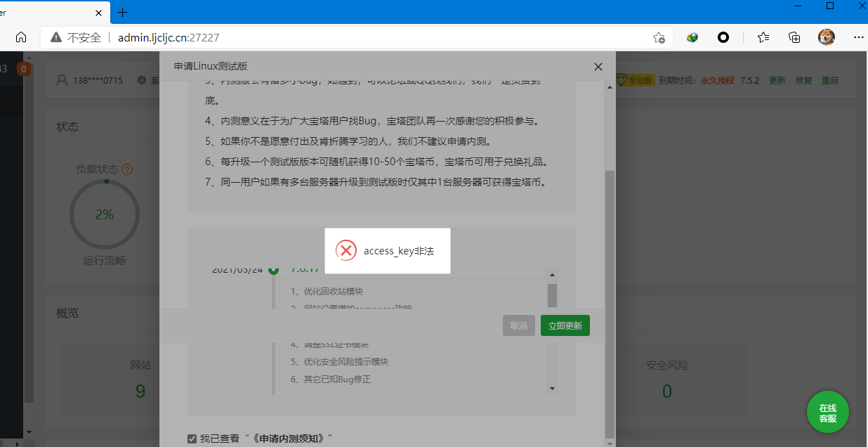868x447 pixels.
Task: Open the Favorites list
Action: click(x=763, y=37)
